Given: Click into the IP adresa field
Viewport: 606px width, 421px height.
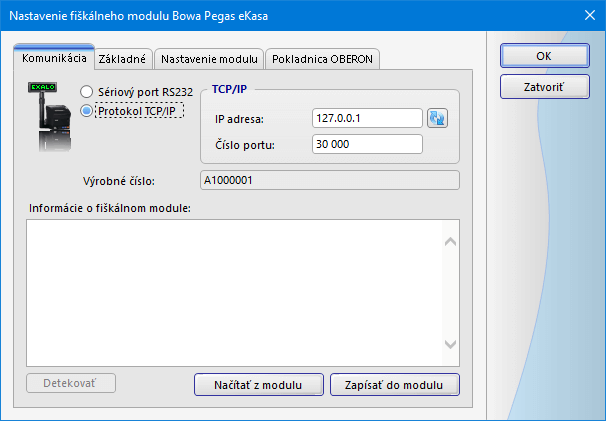Looking at the screenshot, I should 366,119.
